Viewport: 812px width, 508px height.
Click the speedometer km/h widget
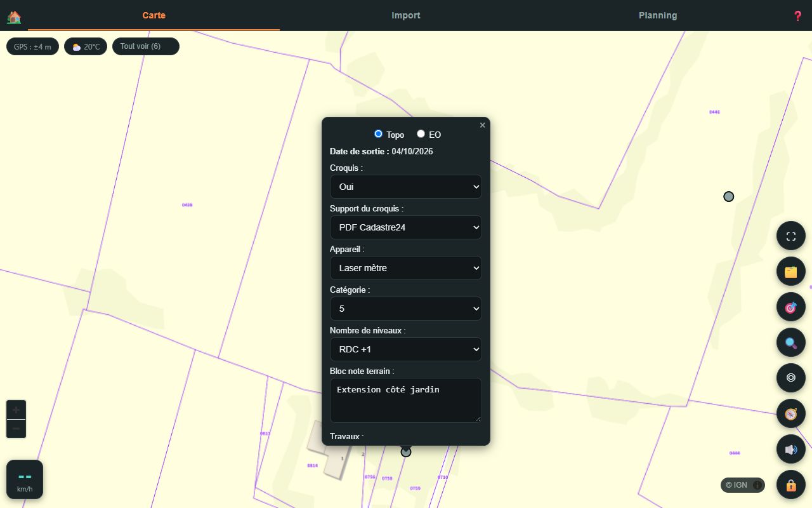pyautogui.click(x=25, y=479)
